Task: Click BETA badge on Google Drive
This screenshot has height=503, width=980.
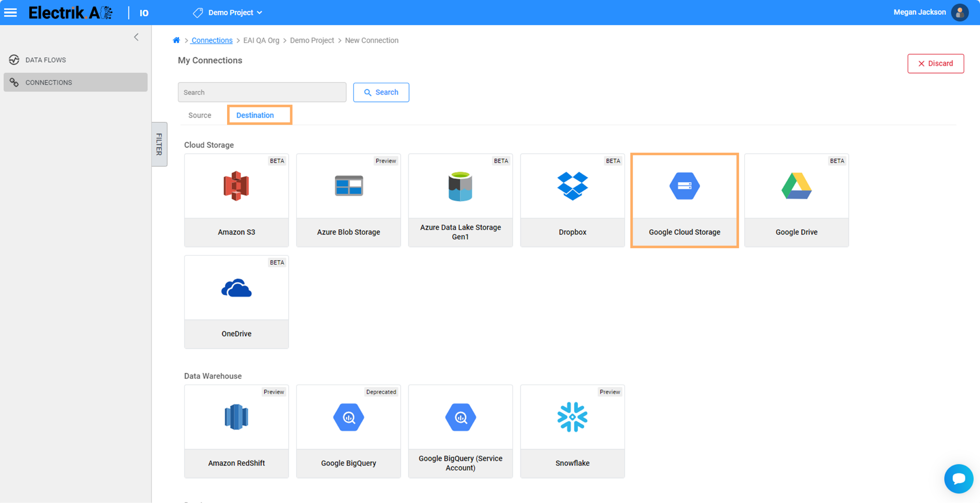Action: (x=837, y=161)
